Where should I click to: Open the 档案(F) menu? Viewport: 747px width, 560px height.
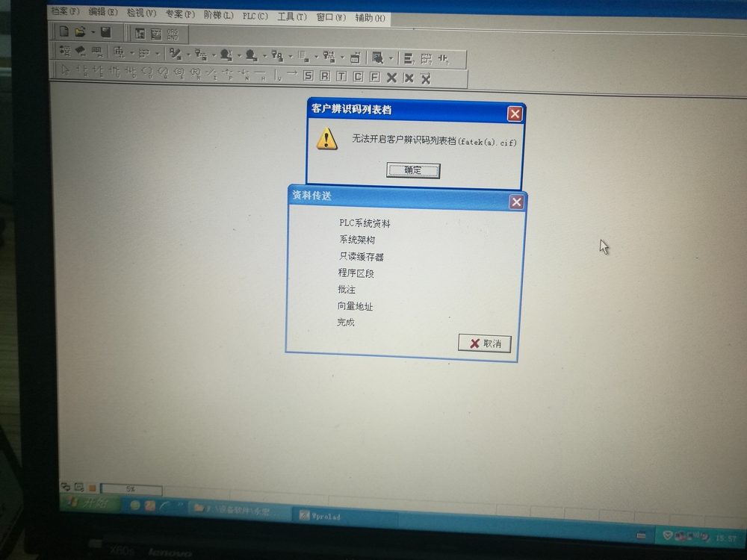click(x=65, y=12)
